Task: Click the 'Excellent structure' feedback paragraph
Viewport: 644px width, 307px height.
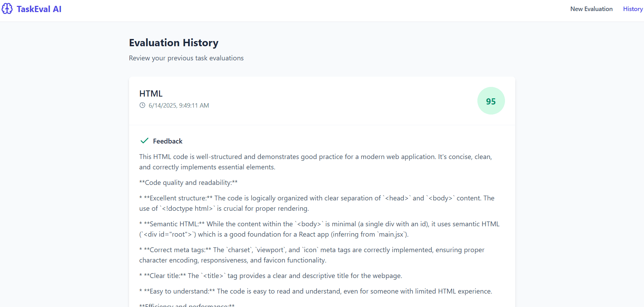Action: (x=317, y=203)
